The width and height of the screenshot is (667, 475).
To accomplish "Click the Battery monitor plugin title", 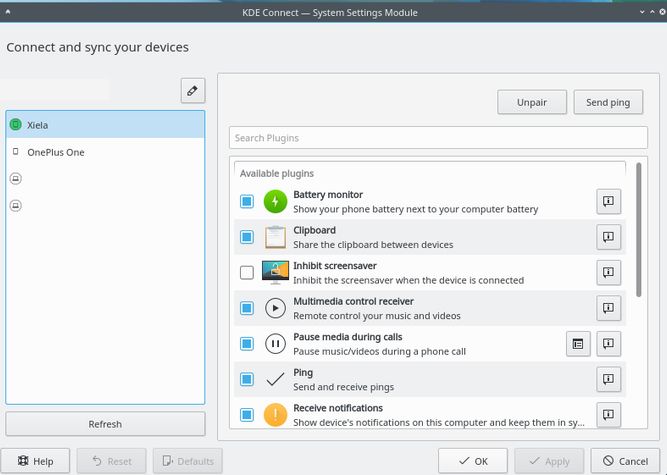I will 328,195.
